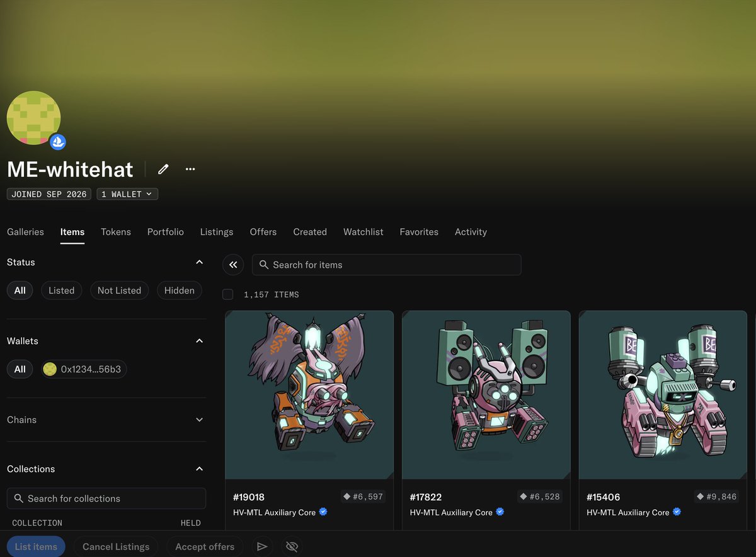Select the 0x1234...56b3 wallet chip

click(x=84, y=369)
